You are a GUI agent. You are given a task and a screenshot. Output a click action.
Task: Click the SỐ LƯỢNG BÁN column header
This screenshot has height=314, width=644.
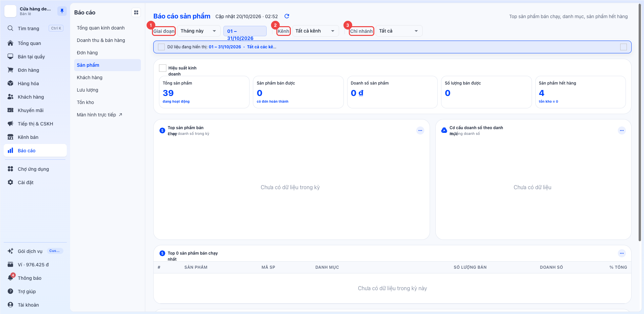pyautogui.click(x=470, y=267)
